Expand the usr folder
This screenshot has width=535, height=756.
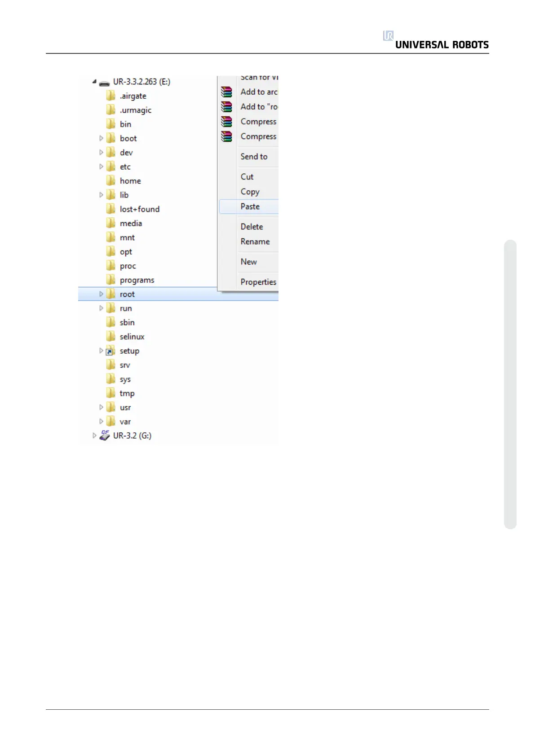tap(101, 407)
